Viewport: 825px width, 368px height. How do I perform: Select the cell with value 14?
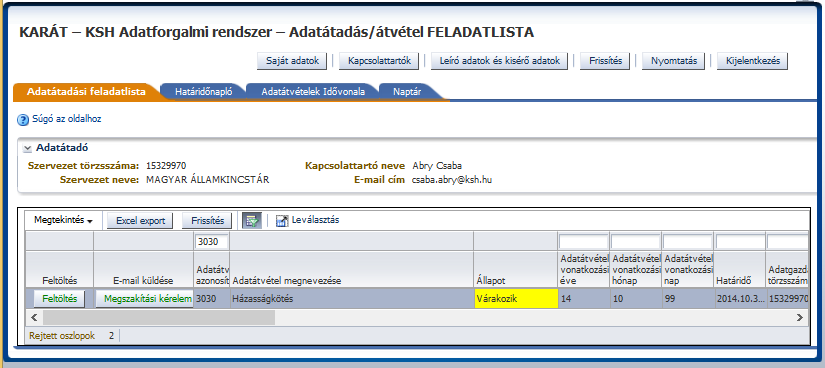click(583, 299)
